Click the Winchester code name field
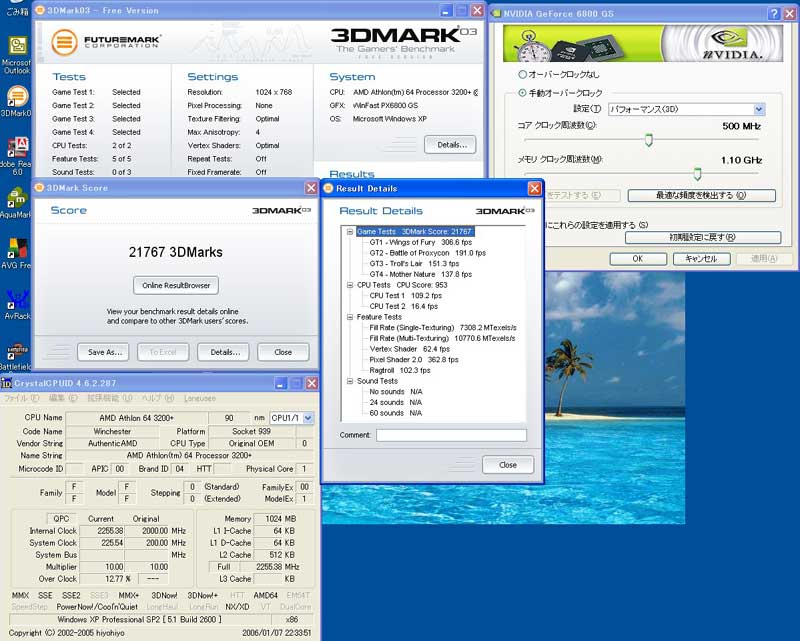Image resolution: width=800 pixels, height=641 pixels. [112, 431]
